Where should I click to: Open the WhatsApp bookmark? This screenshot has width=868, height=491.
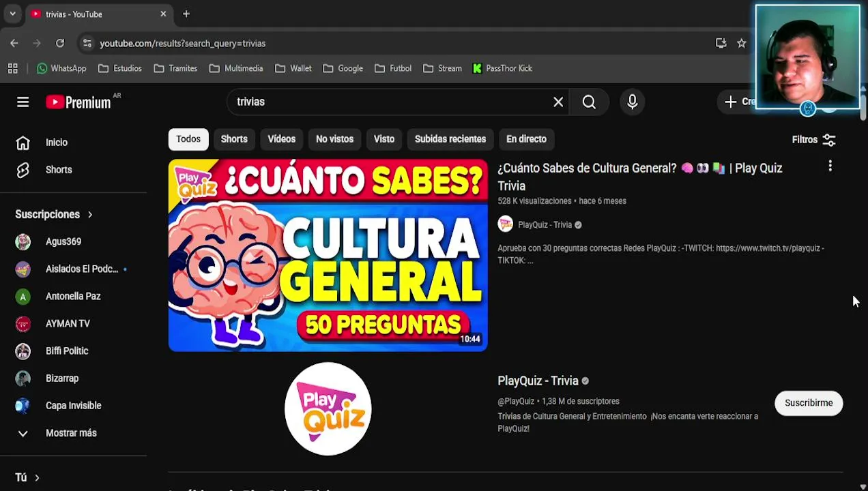[x=61, y=68]
